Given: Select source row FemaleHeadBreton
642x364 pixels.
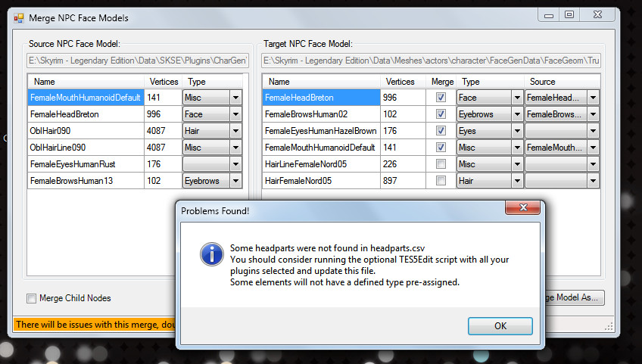Looking at the screenshot, I should pyautogui.click(x=86, y=114).
